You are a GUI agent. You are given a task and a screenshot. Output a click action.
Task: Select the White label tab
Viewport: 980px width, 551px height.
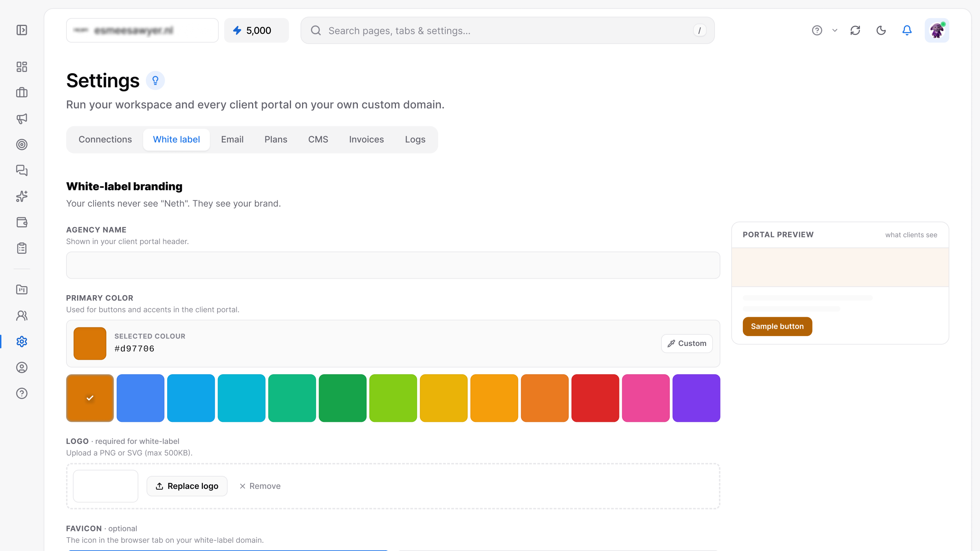pos(177,139)
